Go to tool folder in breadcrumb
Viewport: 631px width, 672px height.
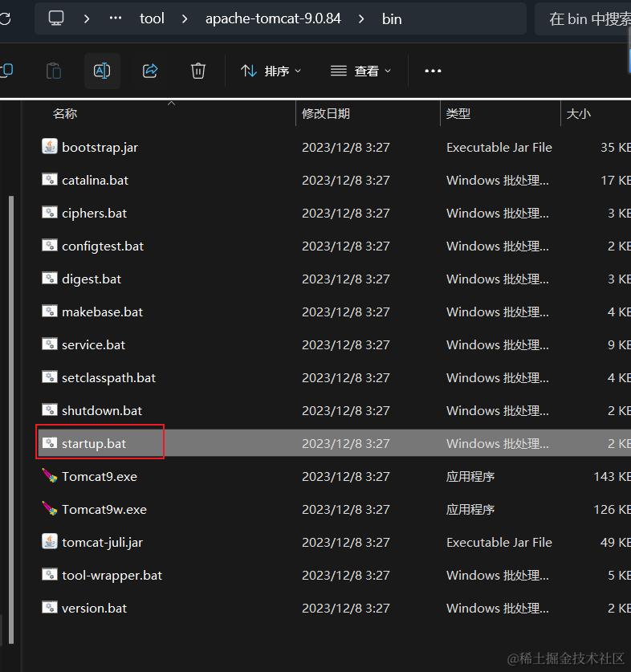(x=152, y=18)
